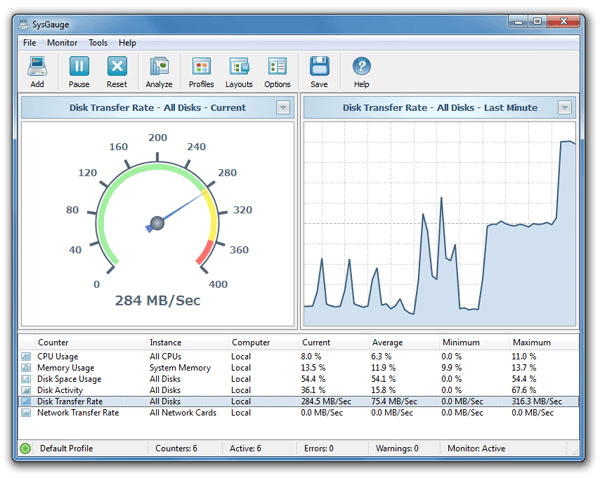The width and height of the screenshot is (600, 478).
Task: Select the Network Transfer Rate row
Action: [78, 412]
